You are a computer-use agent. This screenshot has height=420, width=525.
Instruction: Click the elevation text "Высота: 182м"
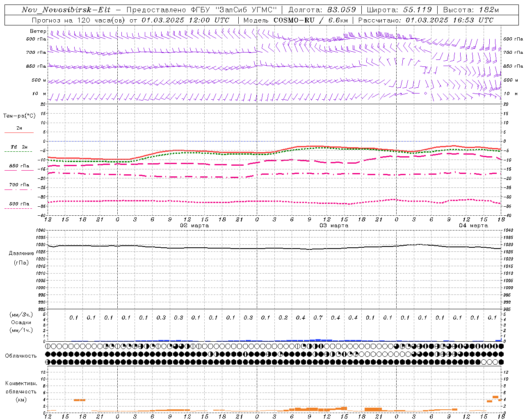pyautogui.click(x=471, y=10)
